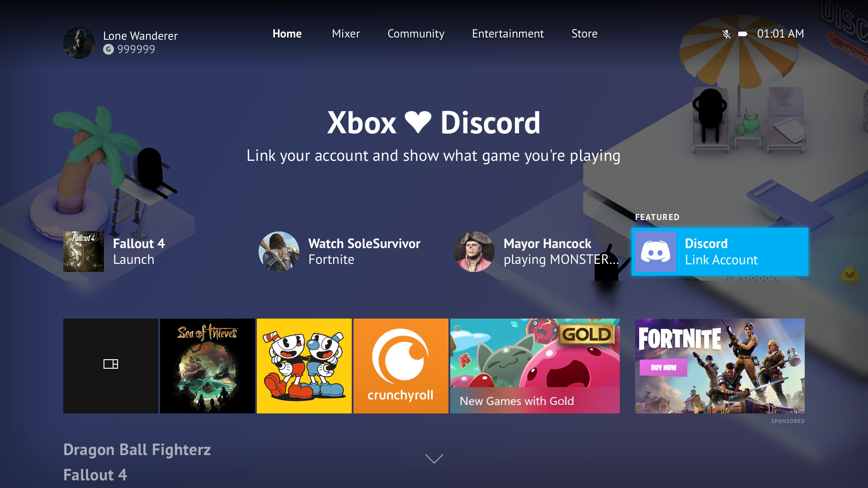Select the Sea of Thieves thumbnail icon
This screenshot has width=868, height=488.
tap(208, 366)
